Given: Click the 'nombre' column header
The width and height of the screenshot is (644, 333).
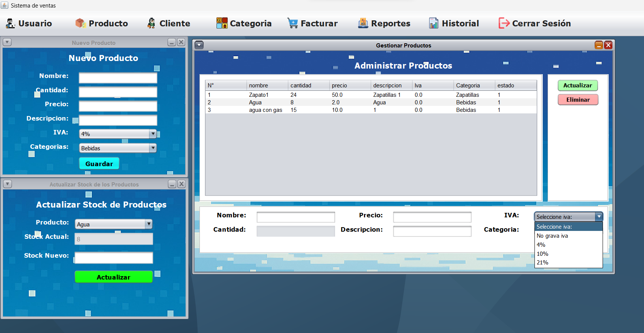Looking at the screenshot, I should (268, 86).
